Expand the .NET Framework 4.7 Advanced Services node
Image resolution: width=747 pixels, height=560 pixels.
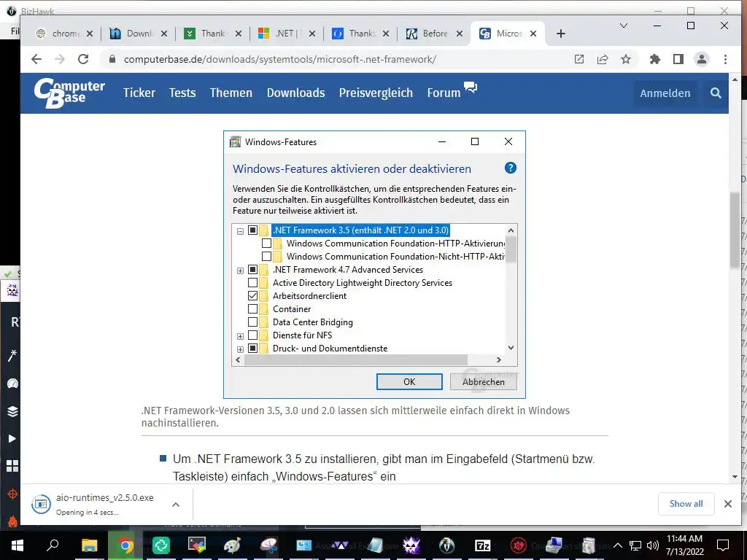[240, 271]
